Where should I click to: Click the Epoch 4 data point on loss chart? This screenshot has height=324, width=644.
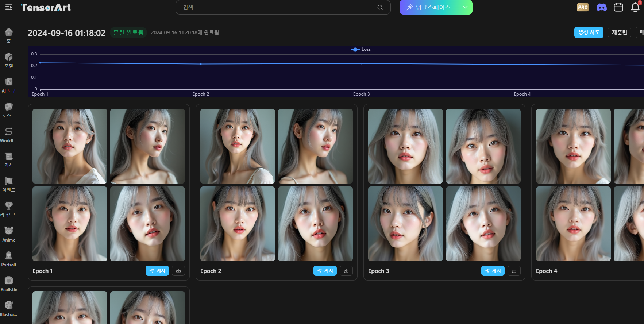click(522, 65)
